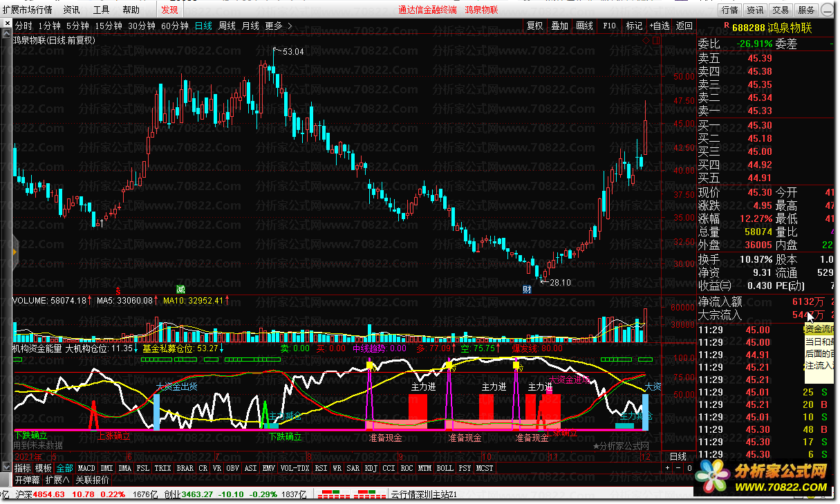Click the 标记 mark button

click(634, 26)
